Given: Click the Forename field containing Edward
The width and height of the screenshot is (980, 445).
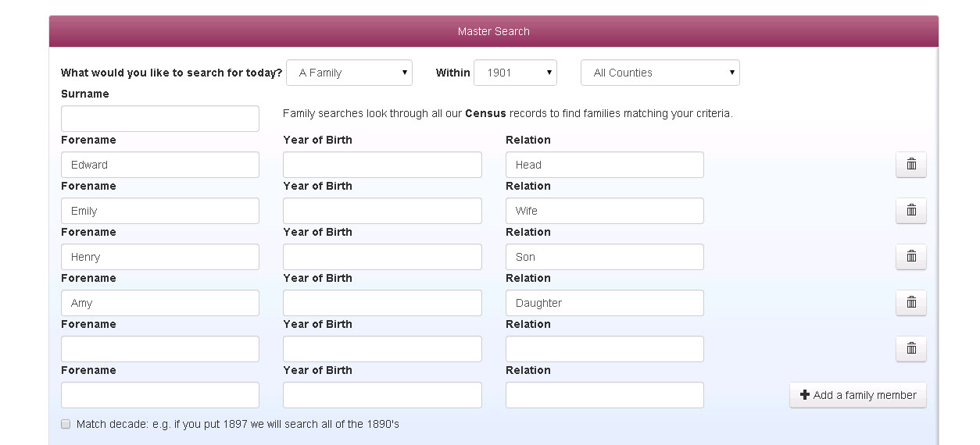Looking at the screenshot, I should pyautogui.click(x=160, y=165).
